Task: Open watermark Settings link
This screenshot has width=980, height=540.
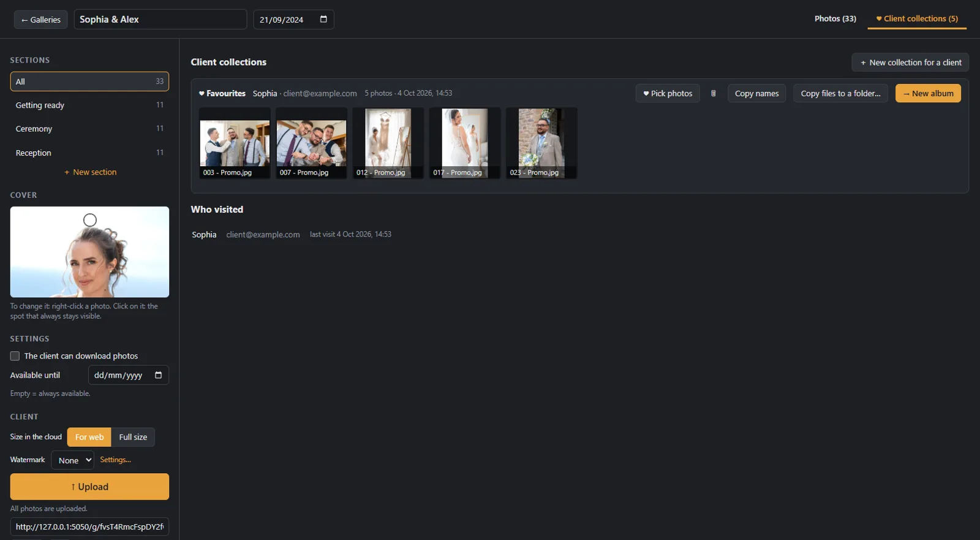Action: point(115,460)
